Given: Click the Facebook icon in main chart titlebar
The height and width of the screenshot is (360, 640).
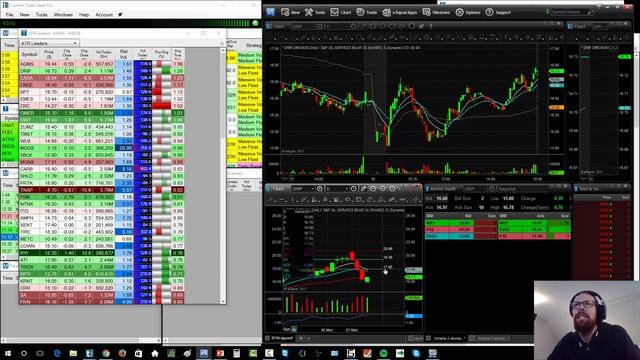Looking at the screenshot, I should point(431,26).
